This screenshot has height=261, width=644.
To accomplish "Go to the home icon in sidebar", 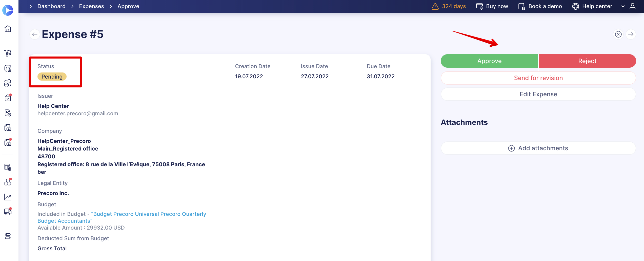I will pyautogui.click(x=8, y=29).
